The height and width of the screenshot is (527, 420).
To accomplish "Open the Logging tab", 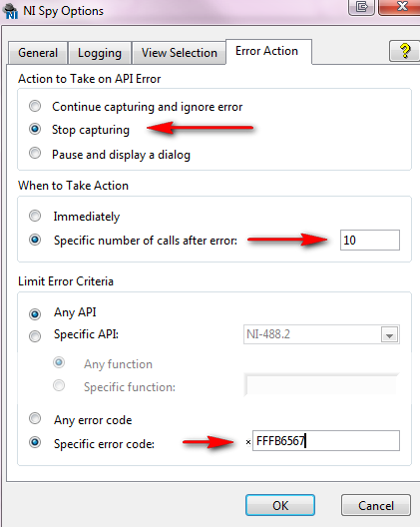I will [x=100, y=53].
